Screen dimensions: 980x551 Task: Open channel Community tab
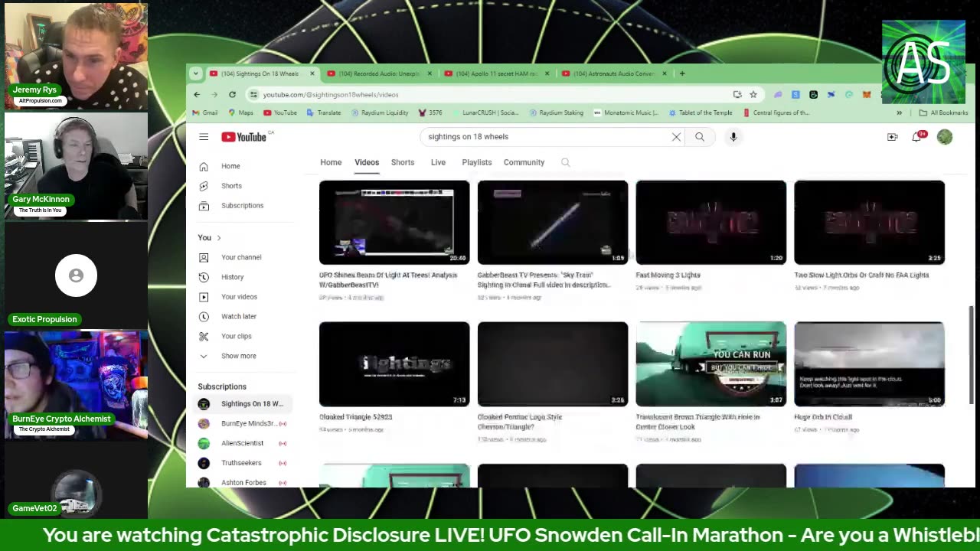click(x=524, y=162)
